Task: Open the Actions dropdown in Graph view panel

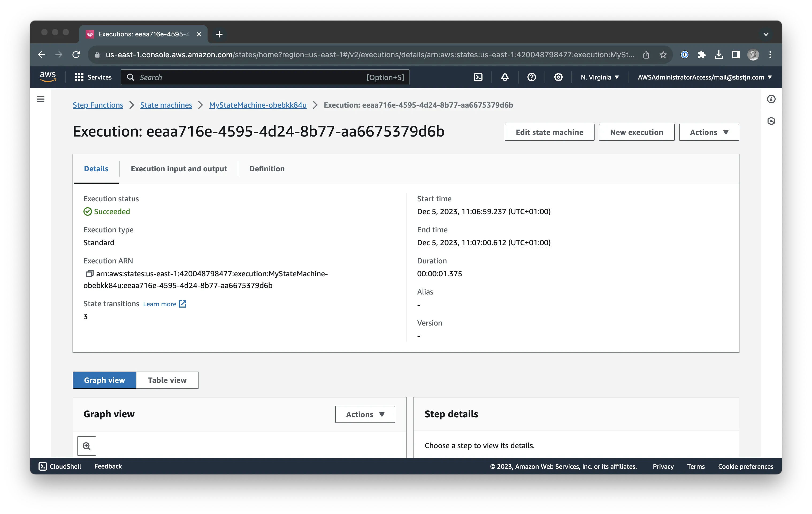Action: click(365, 414)
